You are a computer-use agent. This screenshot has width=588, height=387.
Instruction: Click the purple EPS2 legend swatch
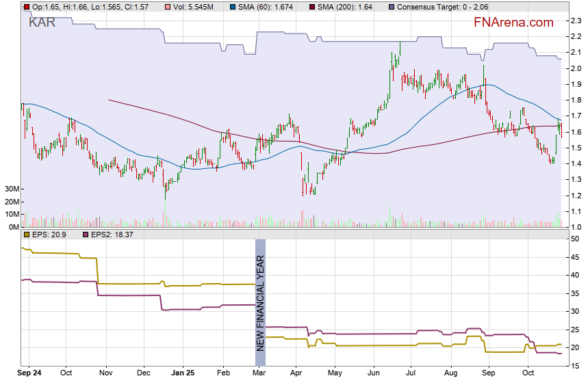(x=86, y=235)
